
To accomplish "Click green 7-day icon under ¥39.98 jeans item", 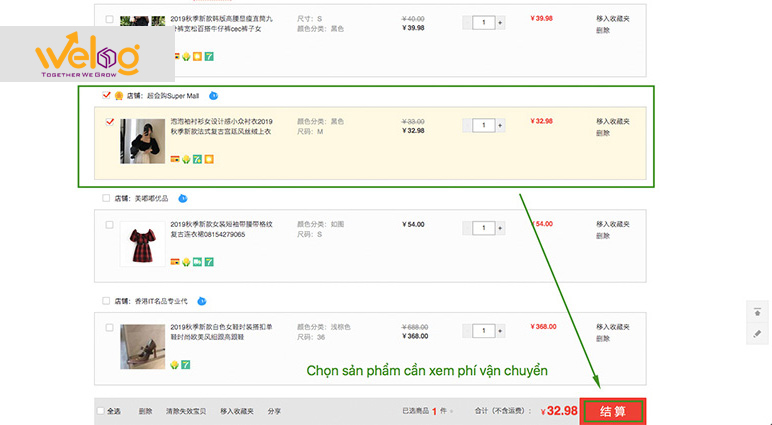I will 209,57.
